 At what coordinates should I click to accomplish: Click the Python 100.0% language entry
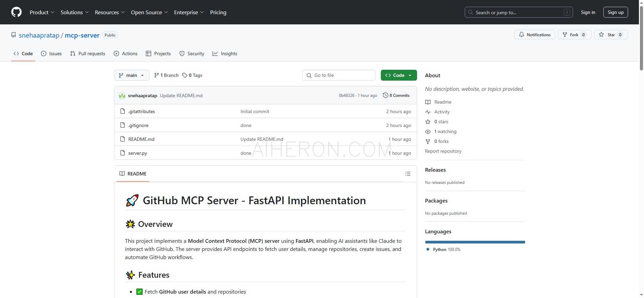pos(443,250)
